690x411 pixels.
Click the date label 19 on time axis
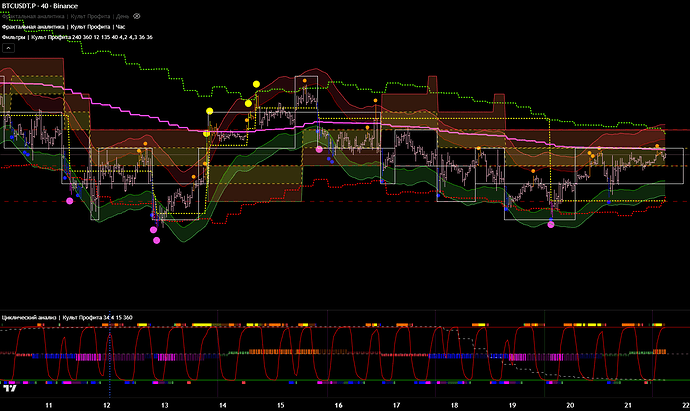pyautogui.click(x=512, y=404)
